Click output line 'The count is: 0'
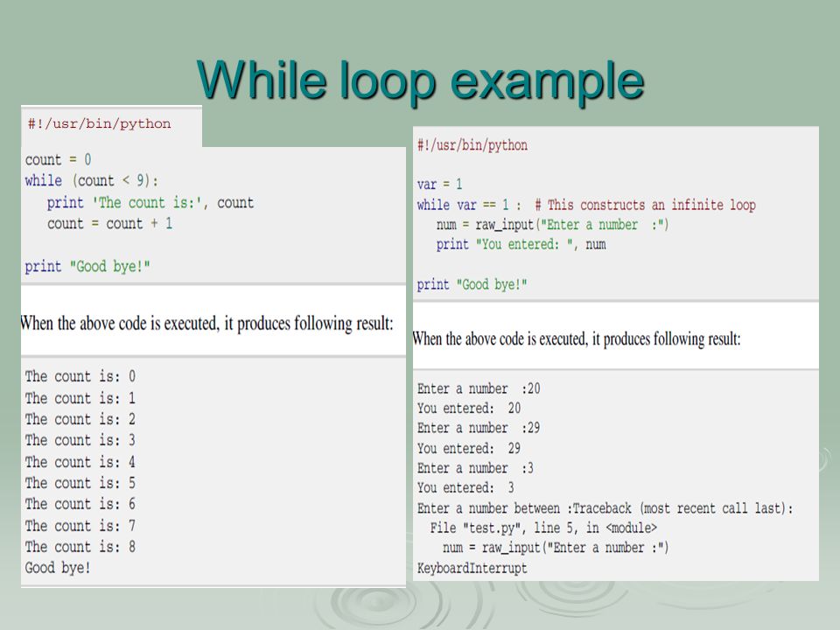 point(80,376)
